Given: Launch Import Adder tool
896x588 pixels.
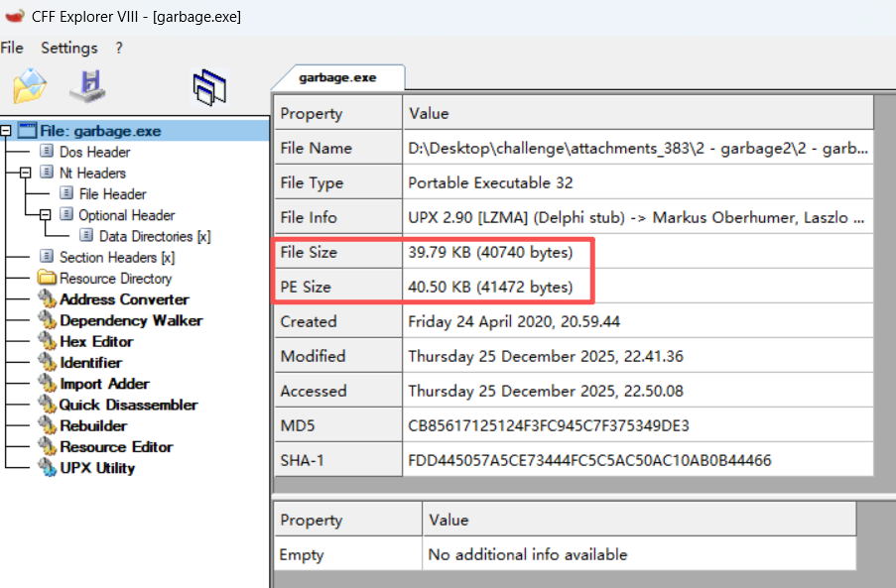Looking at the screenshot, I should (x=104, y=384).
